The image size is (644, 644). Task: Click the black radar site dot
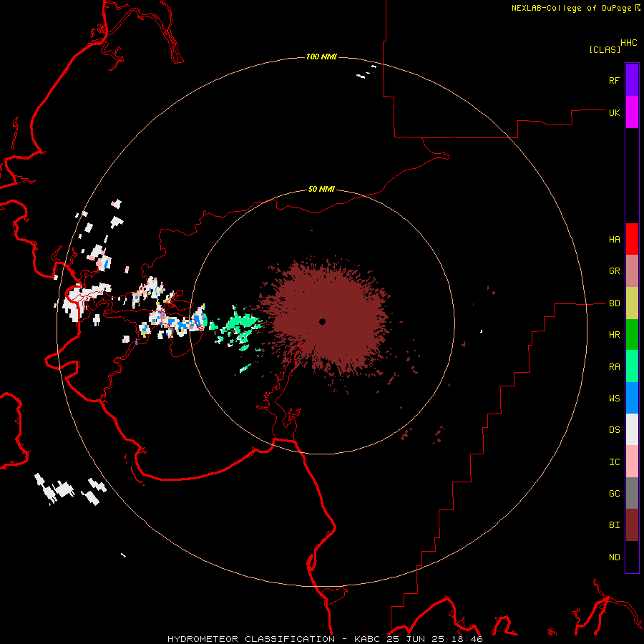(x=322, y=321)
